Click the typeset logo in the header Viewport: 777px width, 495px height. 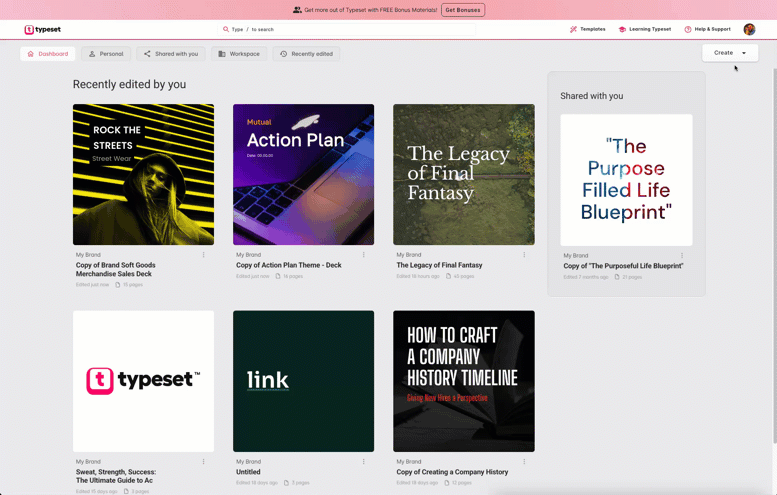click(x=43, y=30)
